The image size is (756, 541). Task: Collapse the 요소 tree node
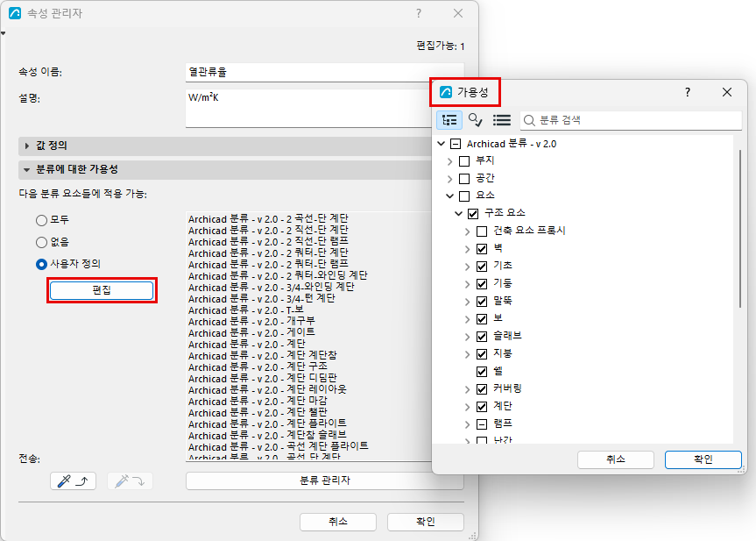point(450,196)
